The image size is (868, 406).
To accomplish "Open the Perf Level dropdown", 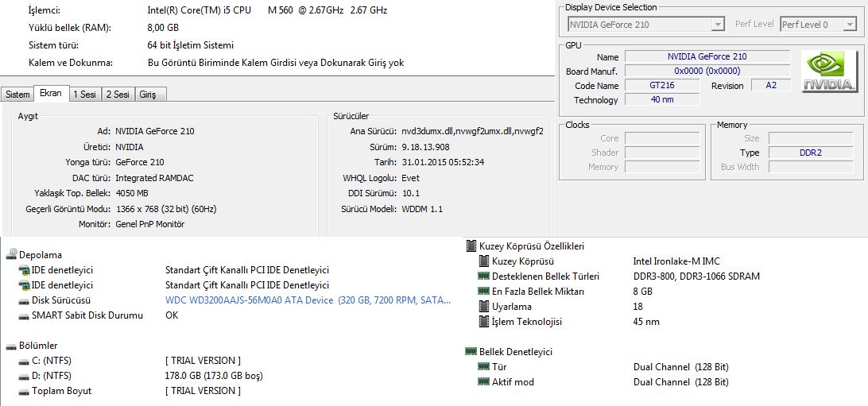I will click(x=849, y=25).
